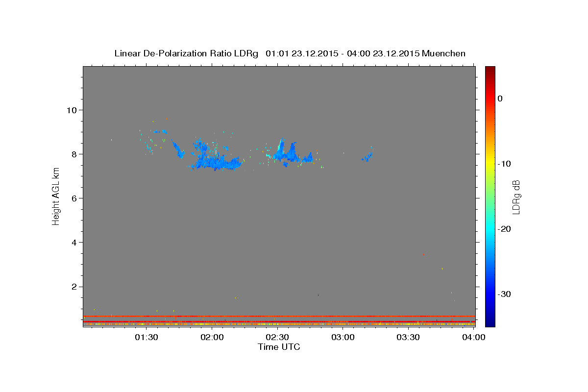Click the height tick label 6
This screenshot has height=392, width=588.
tap(74, 198)
